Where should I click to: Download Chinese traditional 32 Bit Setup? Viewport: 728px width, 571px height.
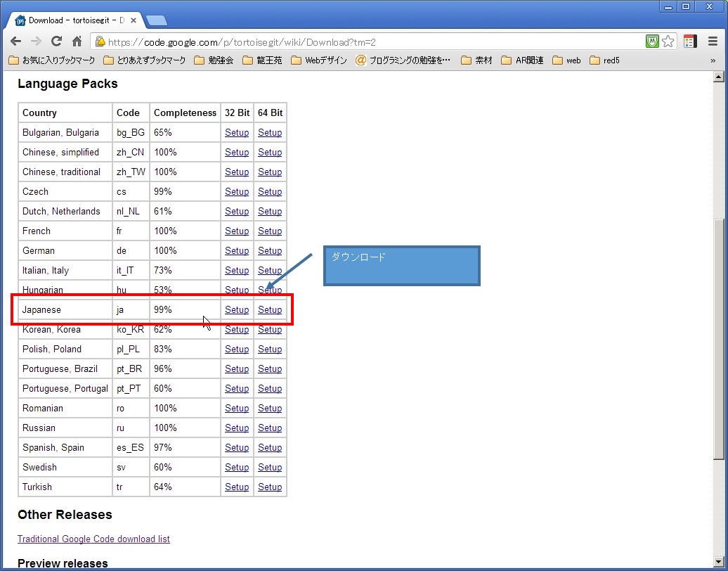tap(237, 172)
